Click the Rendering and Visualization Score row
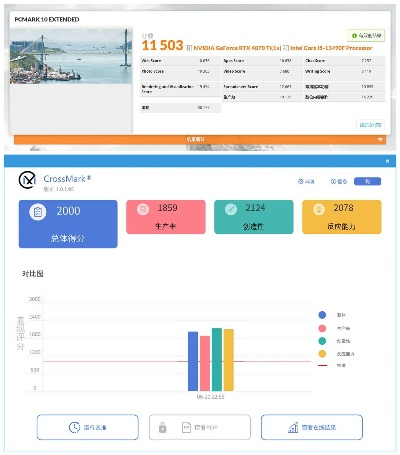The width and height of the screenshot is (400, 455). [x=180, y=89]
